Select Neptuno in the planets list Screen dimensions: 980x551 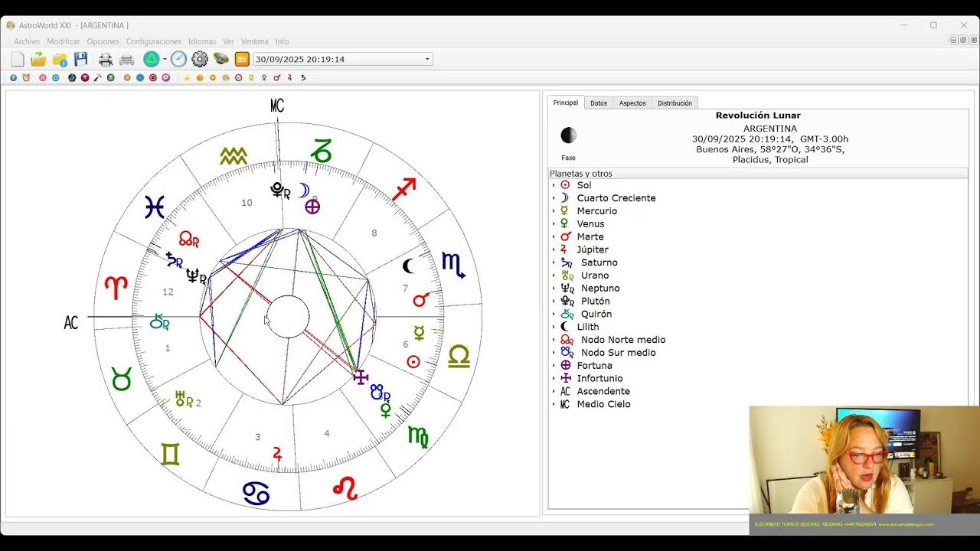600,289
